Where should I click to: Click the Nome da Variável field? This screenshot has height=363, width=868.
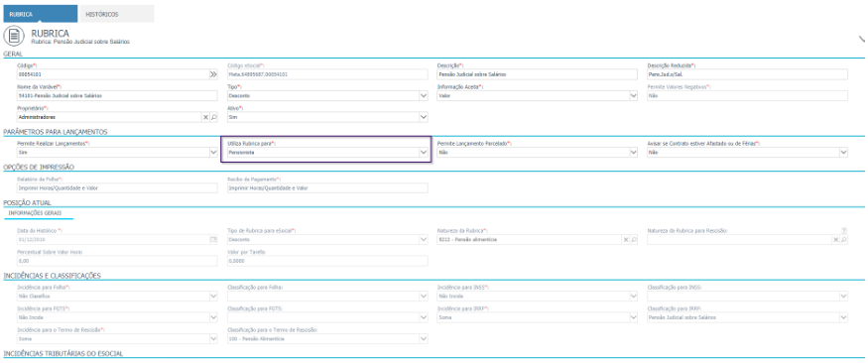pos(117,96)
